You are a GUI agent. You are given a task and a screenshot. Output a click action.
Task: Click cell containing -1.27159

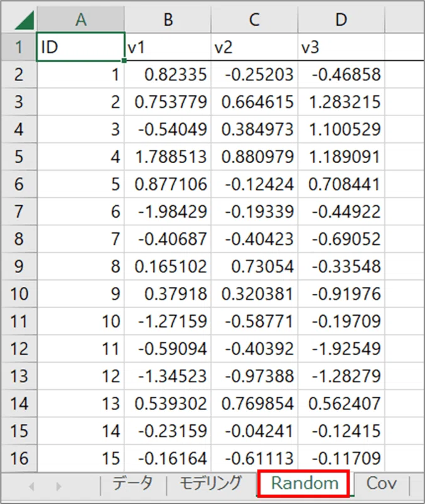(x=168, y=321)
